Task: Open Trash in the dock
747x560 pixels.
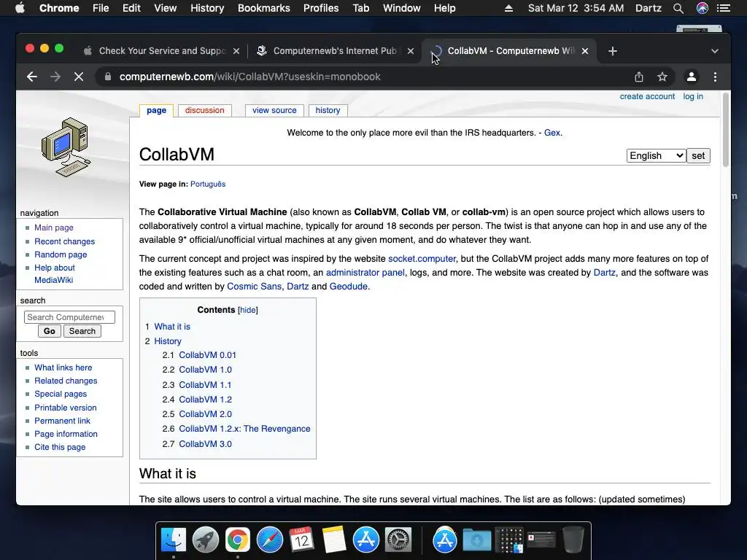Action: coord(573,540)
